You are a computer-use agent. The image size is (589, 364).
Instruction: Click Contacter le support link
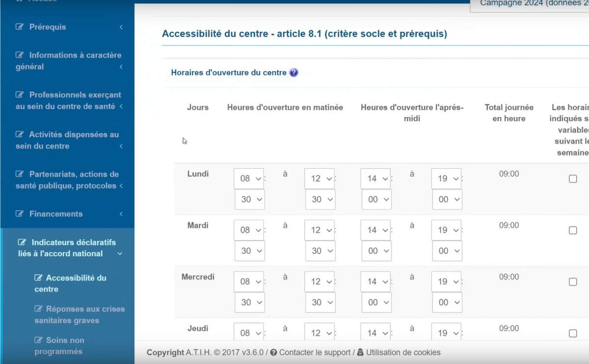(x=315, y=352)
